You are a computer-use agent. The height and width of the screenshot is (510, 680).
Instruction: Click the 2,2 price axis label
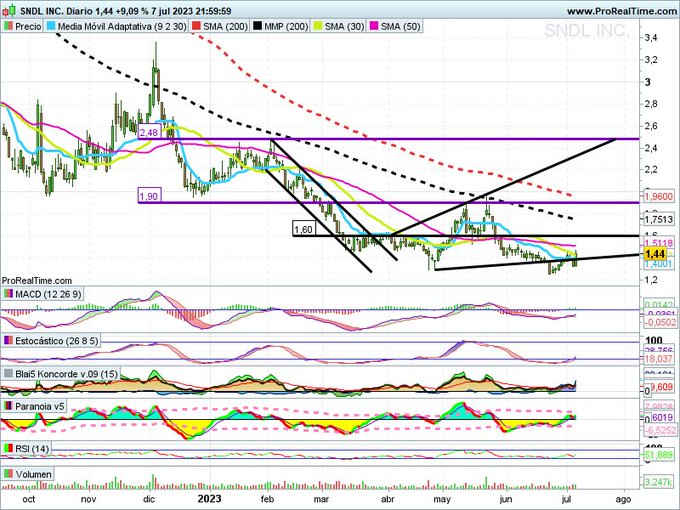(651, 170)
